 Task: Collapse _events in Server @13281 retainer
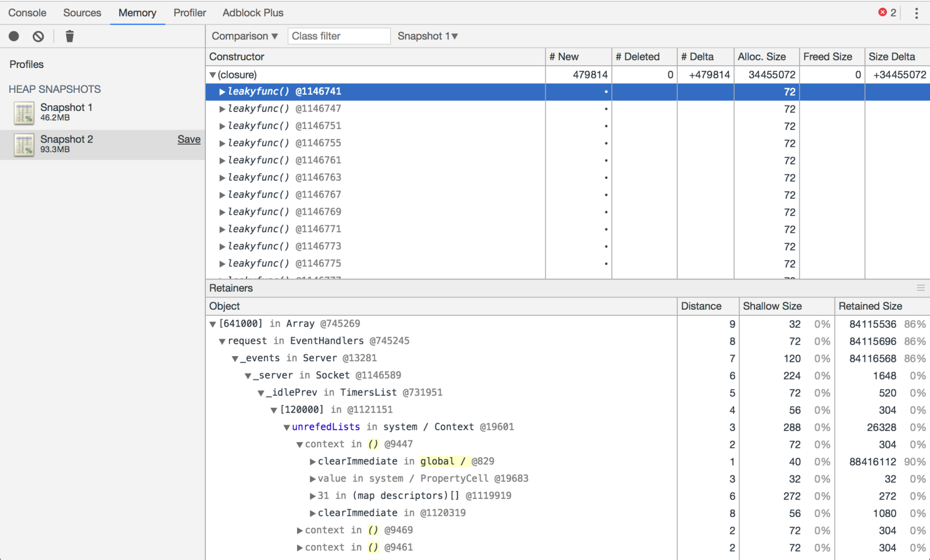pos(235,359)
